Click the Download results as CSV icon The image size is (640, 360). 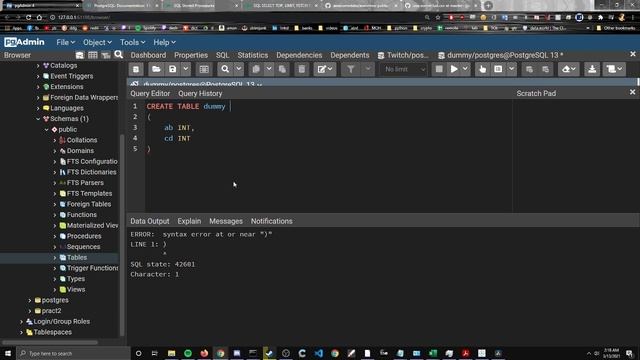pyautogui.click(x=592, y=69)
